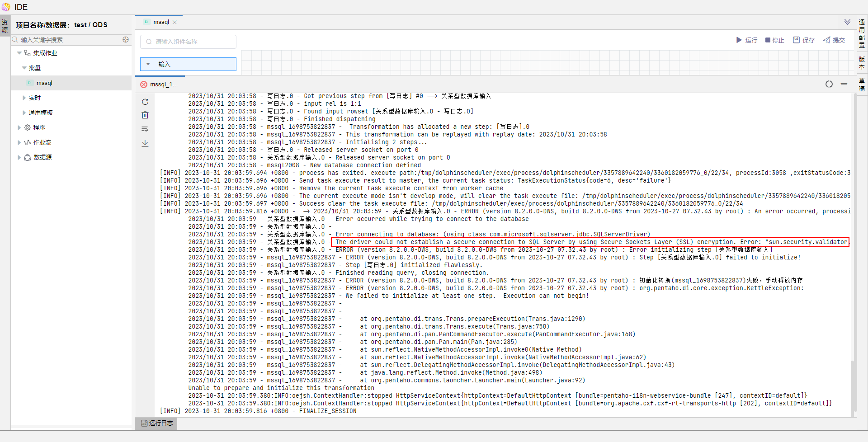The width and height of the screenshot is (868, 442).
Task: Collapse the 集成作业 tree node
Action: coord(19,53)
